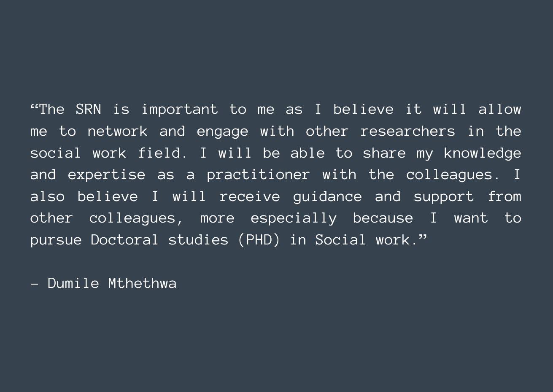Click the word "share" in the quote
Viewport: 553px width, 392px height.
tap(384, 153)
